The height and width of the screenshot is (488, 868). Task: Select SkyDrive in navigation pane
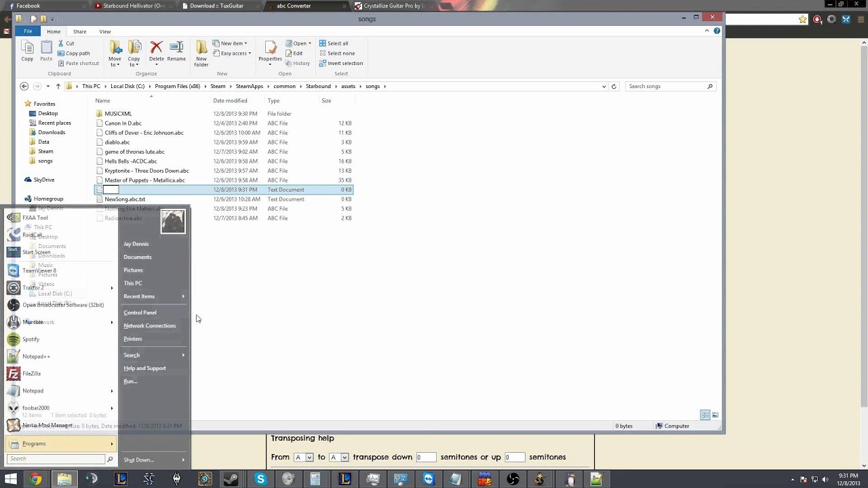(43, 180)
